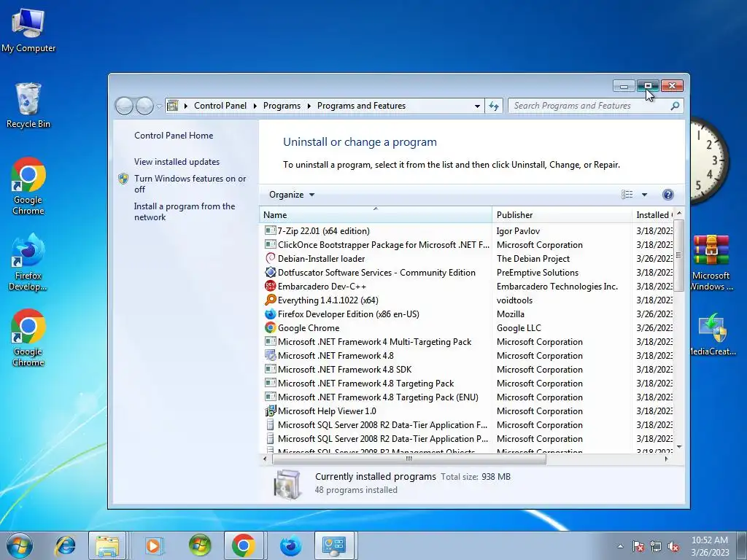Open Windows Media Player from taskbar
The width and height of the screenshot is (747, 560).
(153, 545)
